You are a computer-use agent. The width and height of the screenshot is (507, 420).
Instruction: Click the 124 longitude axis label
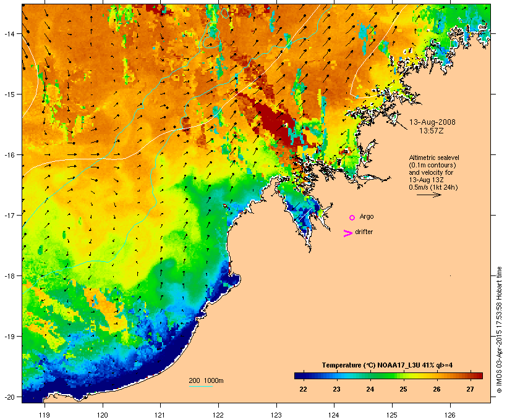pos(334,415)
